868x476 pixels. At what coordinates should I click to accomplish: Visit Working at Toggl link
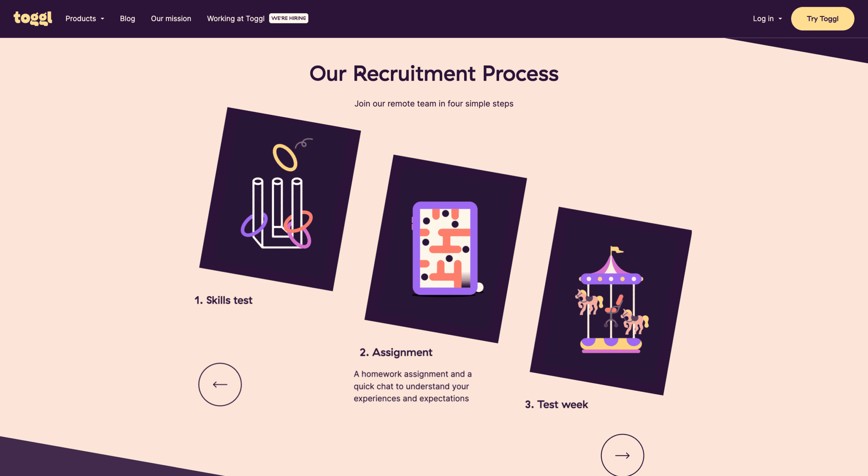[236, 19]
